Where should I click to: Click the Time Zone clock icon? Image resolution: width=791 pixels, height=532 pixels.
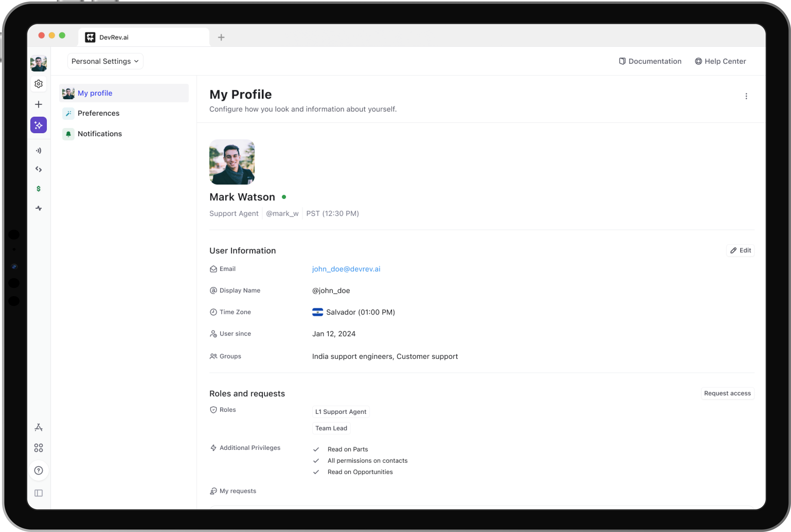click(x=213, y=312)
